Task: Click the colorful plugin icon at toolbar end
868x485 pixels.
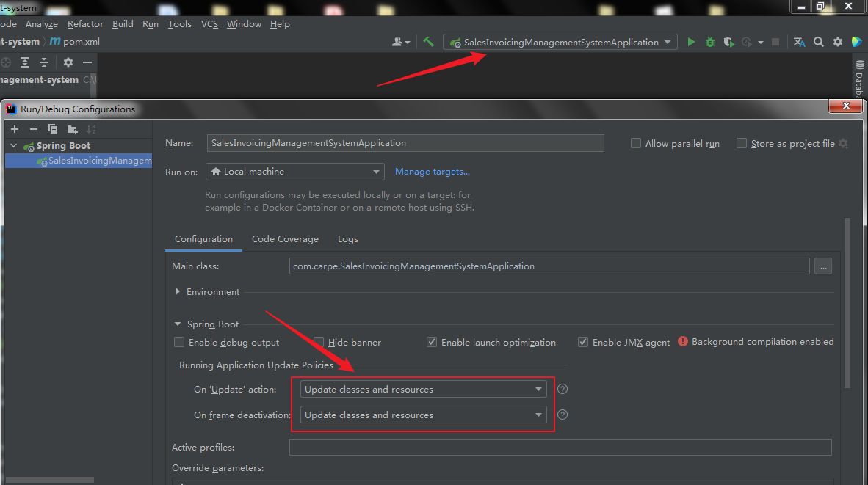Action: [857, 42]
